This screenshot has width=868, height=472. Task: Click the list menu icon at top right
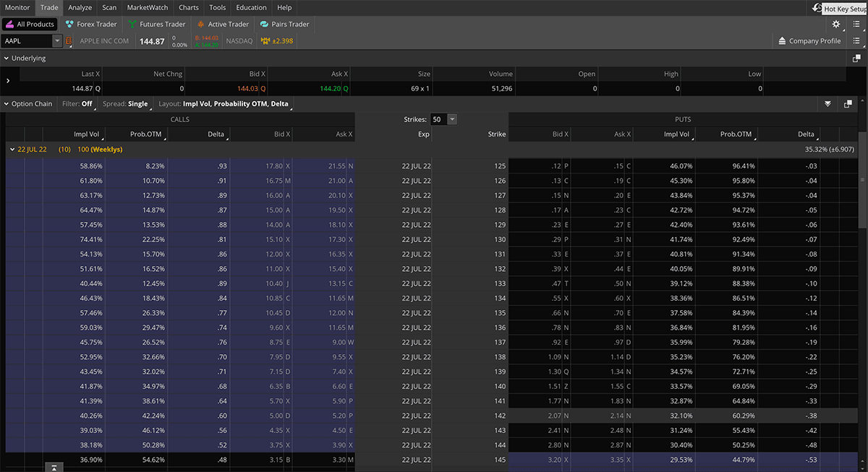[x=856, y=23]
